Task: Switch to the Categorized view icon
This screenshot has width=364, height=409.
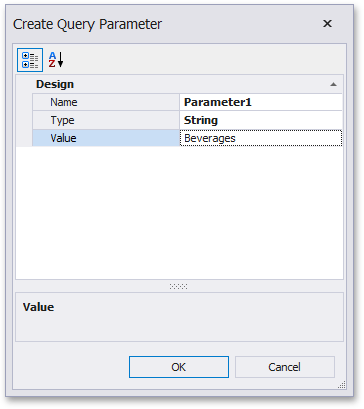Action: click(30, 60)
